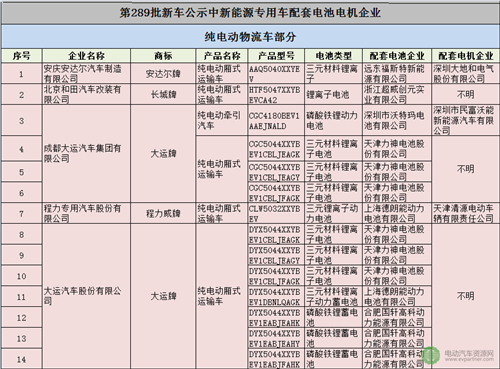Select '上海德朗能动力电池有限公司' in row 7
Image resolution: width=500 pixels, height=369 pixels.
[x=397, y=213]
